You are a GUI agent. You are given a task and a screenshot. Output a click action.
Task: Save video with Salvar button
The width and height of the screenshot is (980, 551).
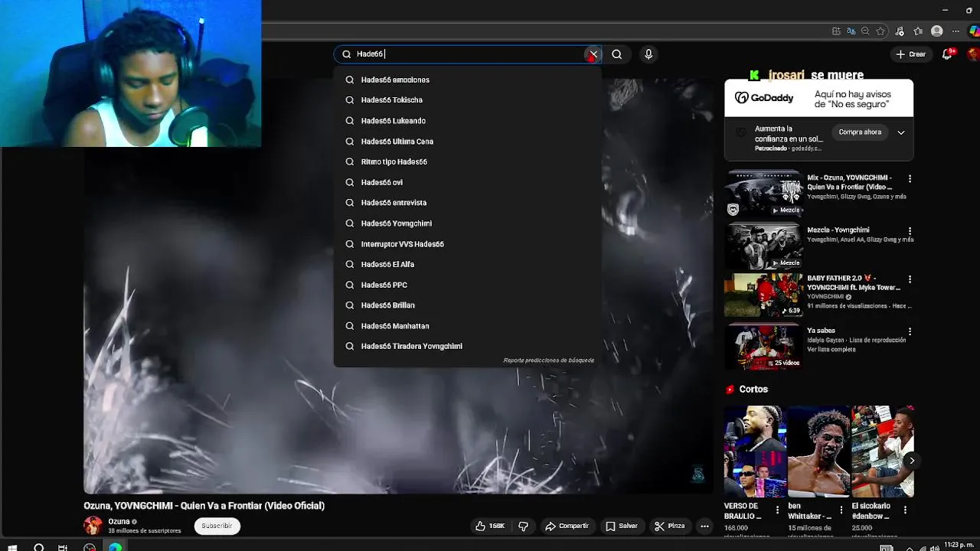click(621, 526)
